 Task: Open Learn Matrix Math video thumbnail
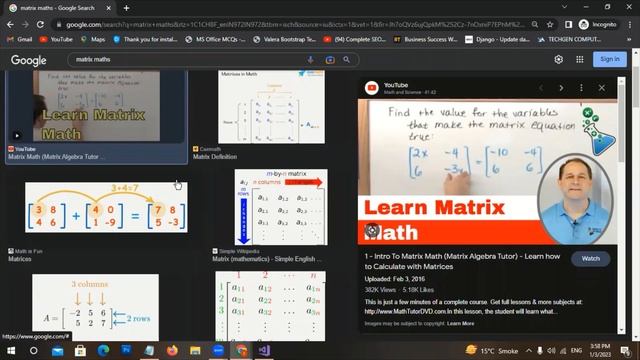96,106
